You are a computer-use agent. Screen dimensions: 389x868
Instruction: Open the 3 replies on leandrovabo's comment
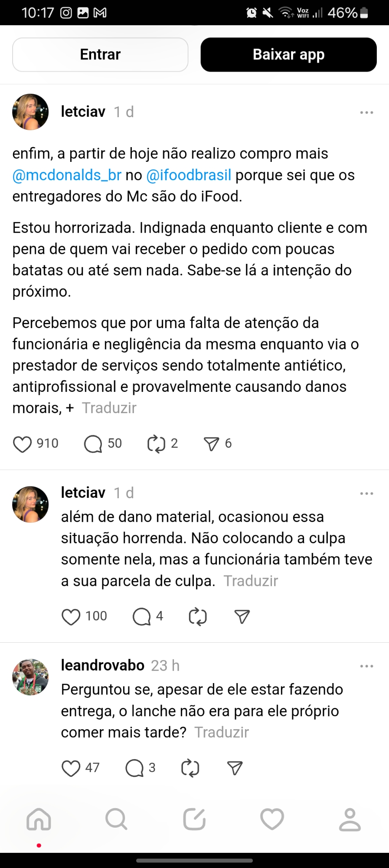pyautogui.click(x=134, y=768)
